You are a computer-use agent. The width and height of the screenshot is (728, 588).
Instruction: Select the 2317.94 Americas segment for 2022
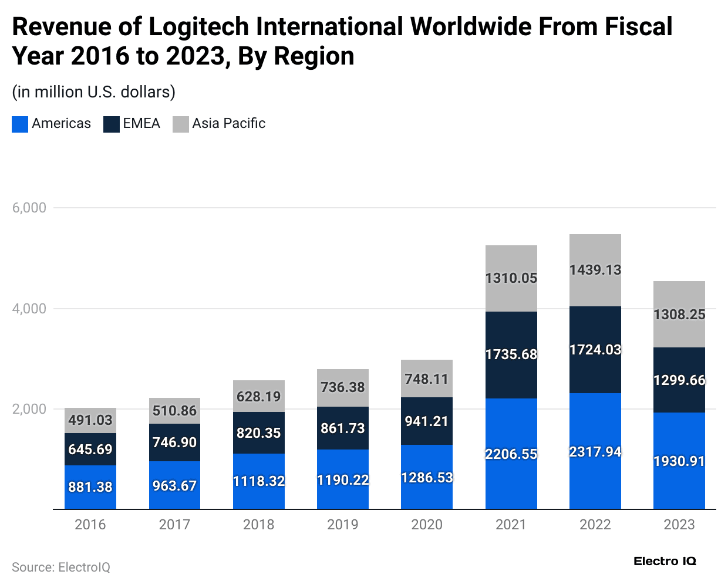[595, 452]
